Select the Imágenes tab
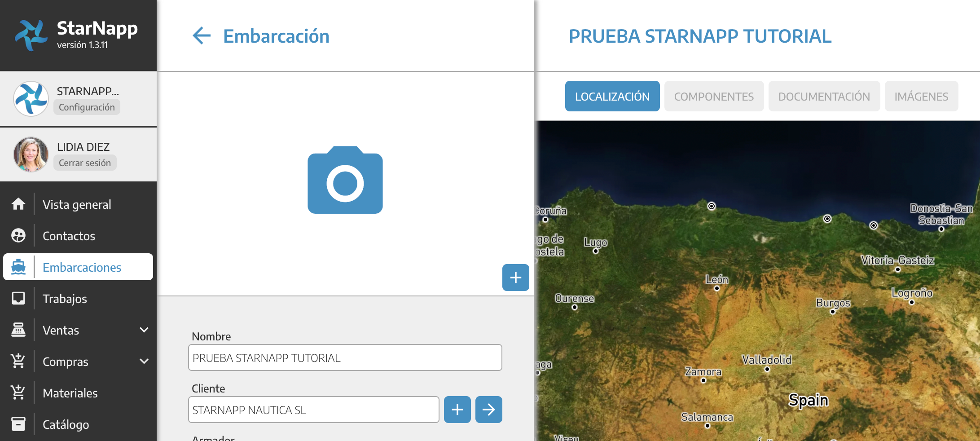Image resolution: width=980 pixels, height=441 pixels. click(921, 97)
